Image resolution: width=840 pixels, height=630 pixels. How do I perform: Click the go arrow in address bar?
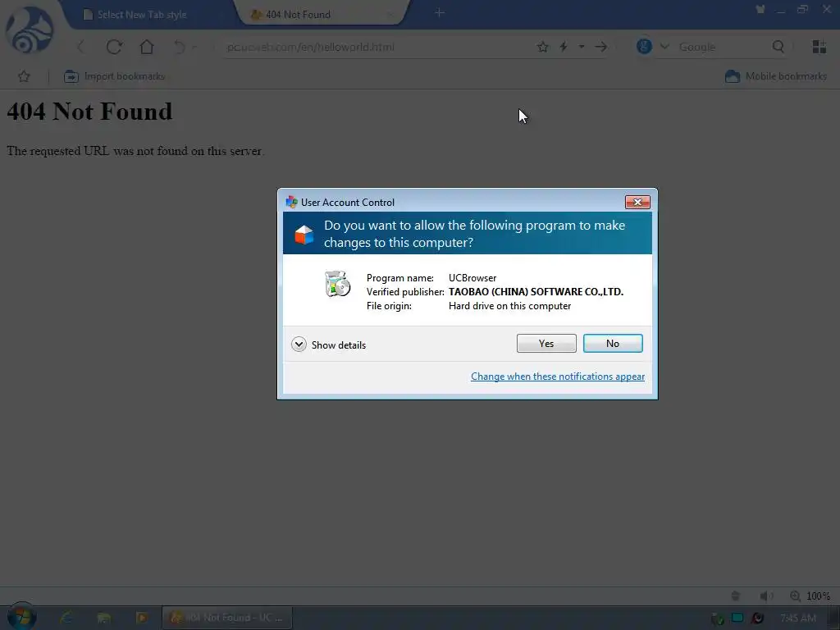601,47
